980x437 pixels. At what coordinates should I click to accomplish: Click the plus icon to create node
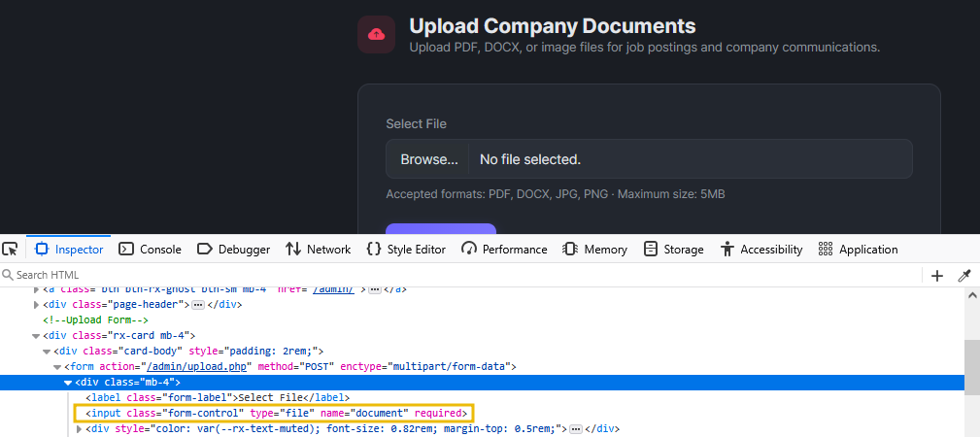pos(937,276)
